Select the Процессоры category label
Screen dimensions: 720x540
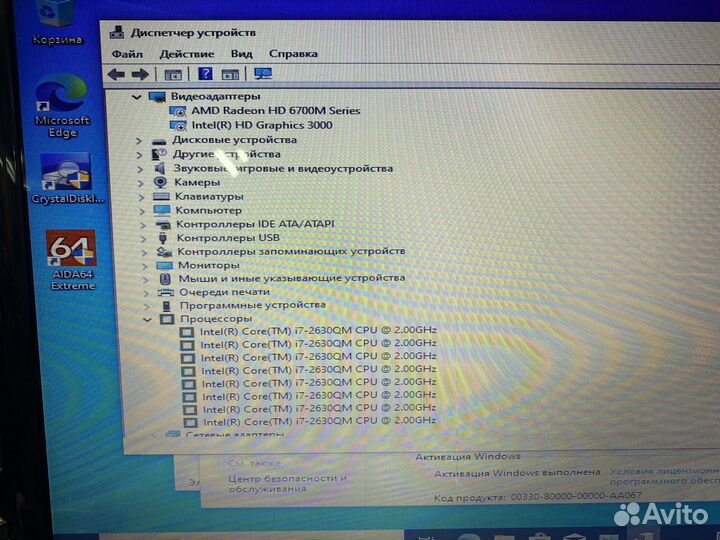click(x=216, y=318)
